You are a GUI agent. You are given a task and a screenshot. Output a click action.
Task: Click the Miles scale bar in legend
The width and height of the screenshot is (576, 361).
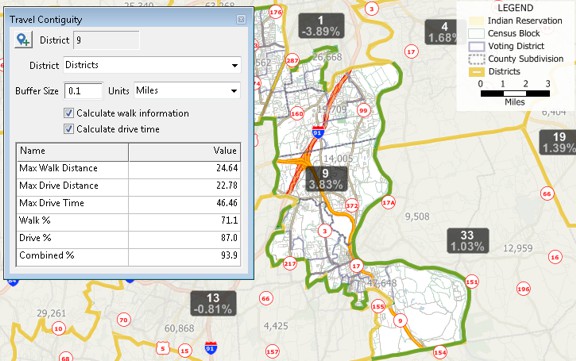point(515,94)
